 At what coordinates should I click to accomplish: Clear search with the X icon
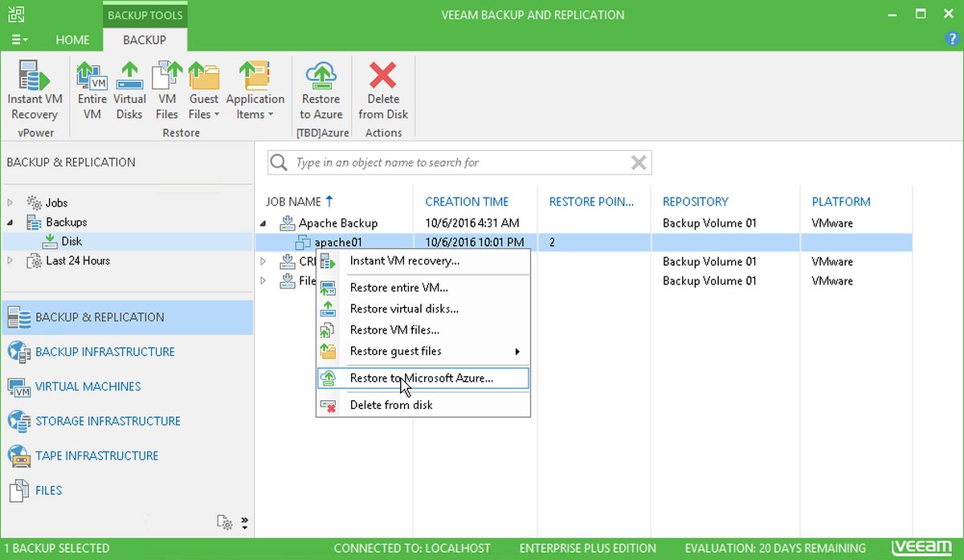(x=639, y=163)
